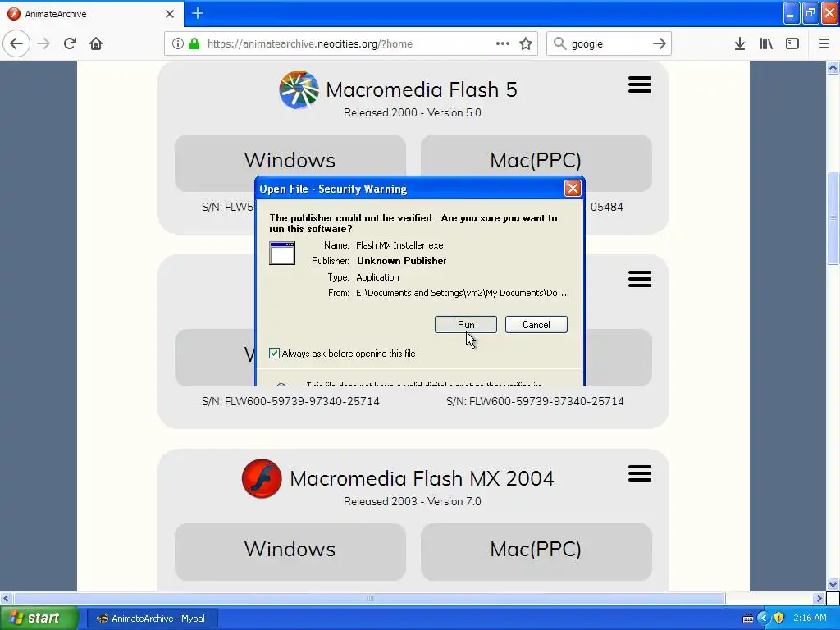
Task: Click Released 2000 - Version 5.0 text
Action: click(413, 112)
